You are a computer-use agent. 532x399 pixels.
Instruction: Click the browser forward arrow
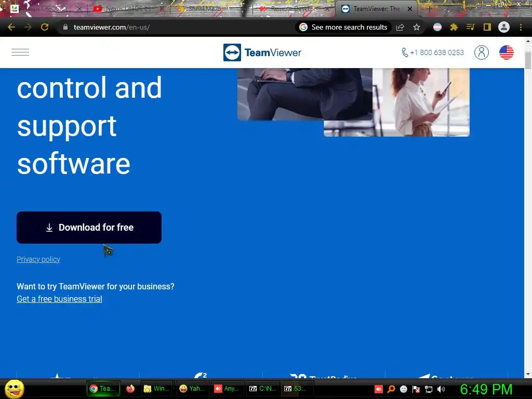[28, 27]
